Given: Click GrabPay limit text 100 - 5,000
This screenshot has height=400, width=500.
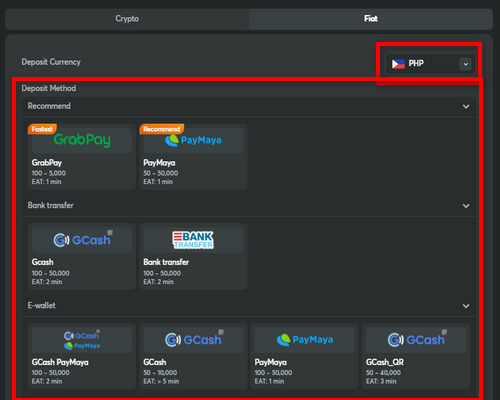Looking at the screenshot, I should (x=49, y=173).
